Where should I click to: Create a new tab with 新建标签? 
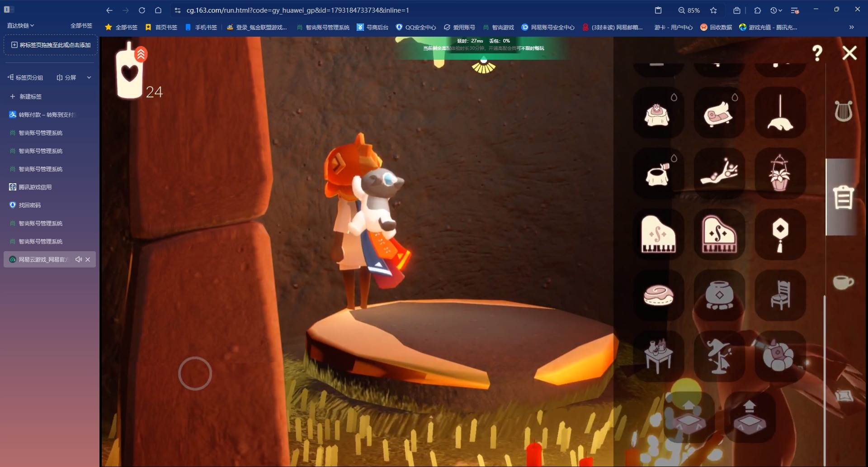(26, 96)
